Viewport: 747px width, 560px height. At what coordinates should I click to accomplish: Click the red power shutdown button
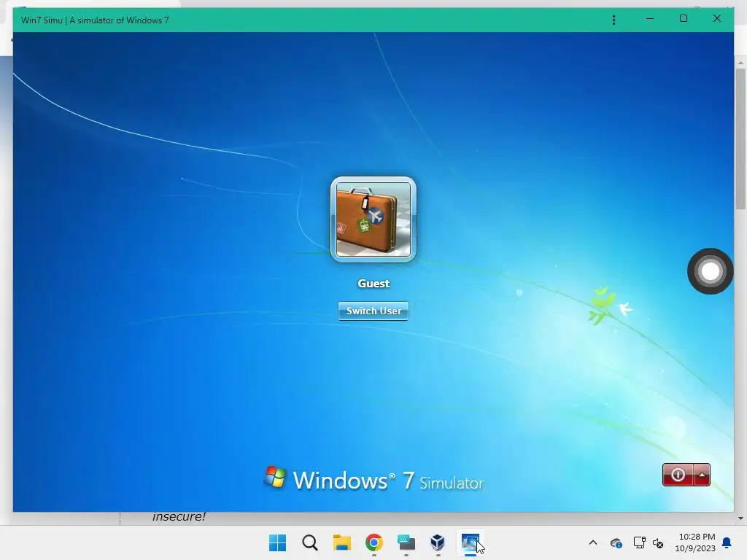(x=678, y=475)
